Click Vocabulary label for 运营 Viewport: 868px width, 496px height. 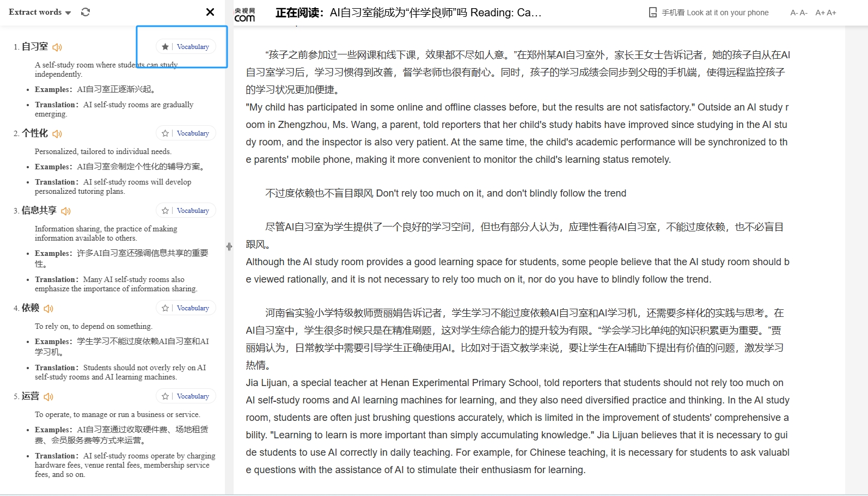(193, 396)
